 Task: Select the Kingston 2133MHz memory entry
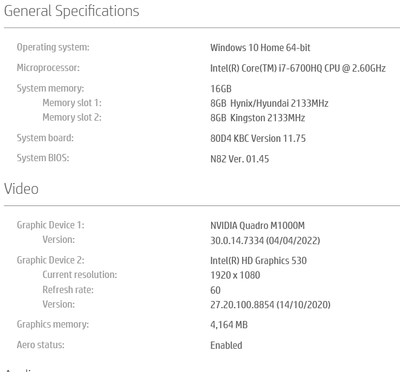click(x=257, y=118)
